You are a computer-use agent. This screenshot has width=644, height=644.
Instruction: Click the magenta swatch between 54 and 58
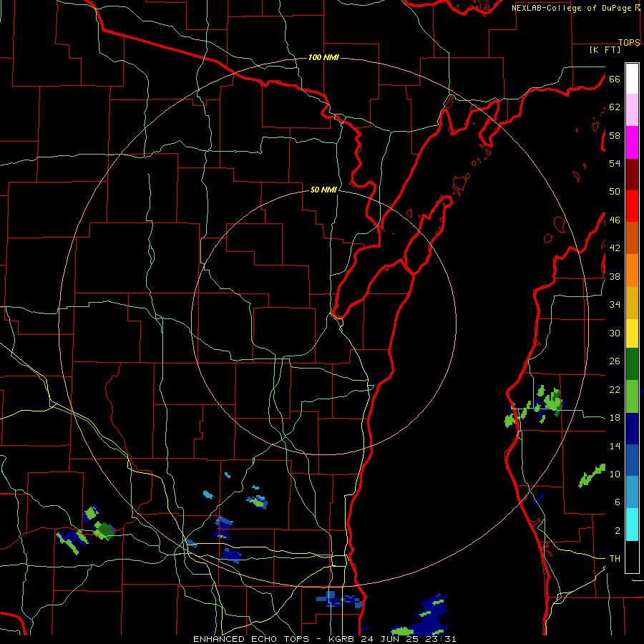(632, 142)
